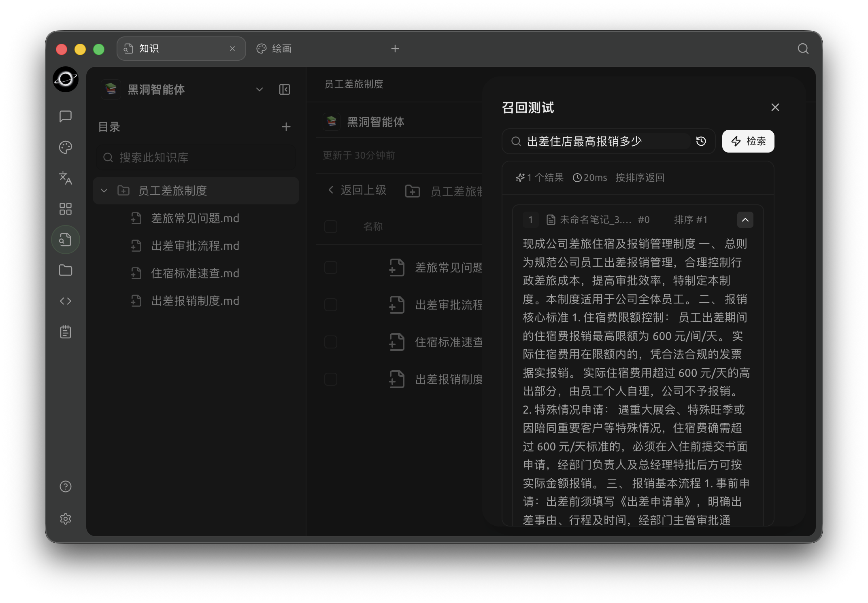The height and width of the screenshot is (603, 868).
Task: Check the box for 住宿标准速查 row
Action: [x=331, y=342]
